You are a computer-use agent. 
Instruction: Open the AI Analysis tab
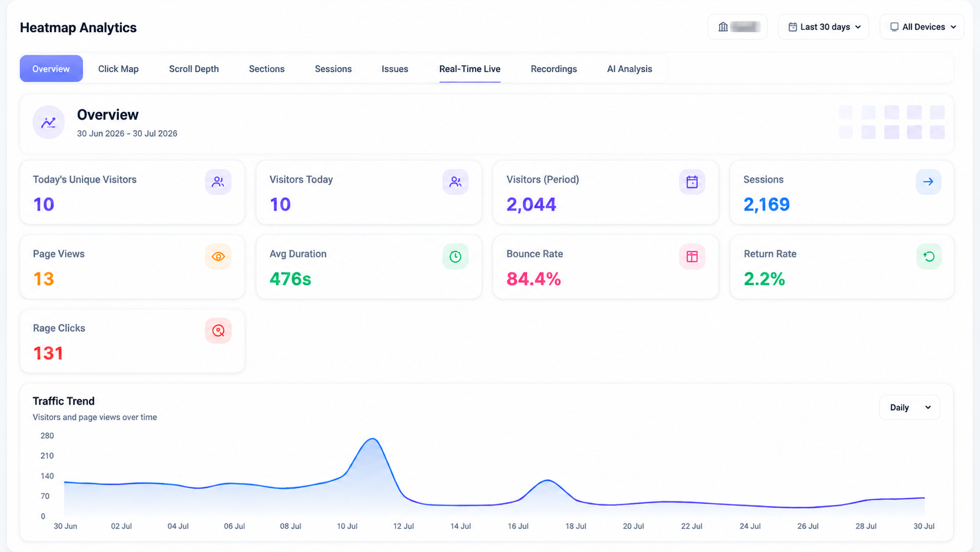tap(629, 69)
